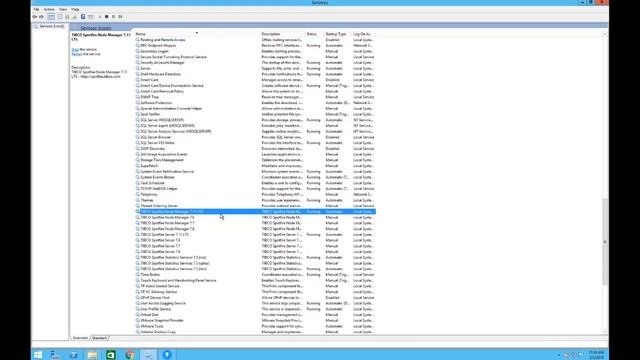Image resolution: width=640 pixels, height=360 pixels.
Task: Select the TIBCO Spotfire Server 7.11 LTS service
Action: (x=164, y=234)
